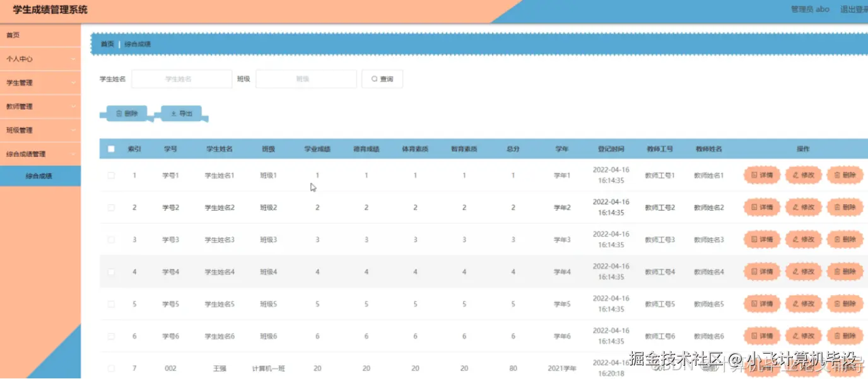
Task: Edit the record for 学号2
Action: [x=803, y=207]
